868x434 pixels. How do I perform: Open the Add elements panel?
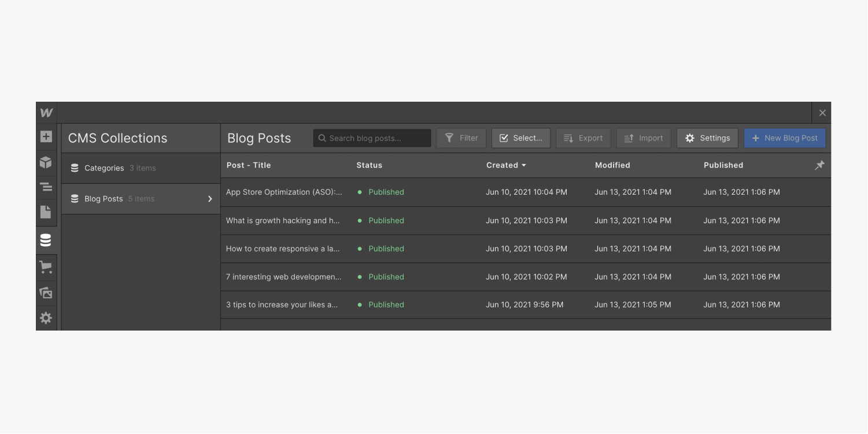click(x=46, y=136)
